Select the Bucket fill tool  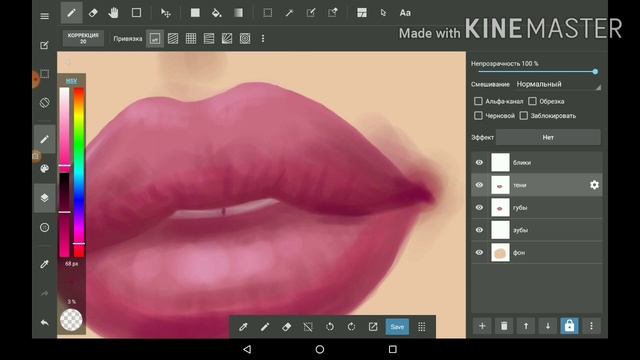tap(217, 13)
